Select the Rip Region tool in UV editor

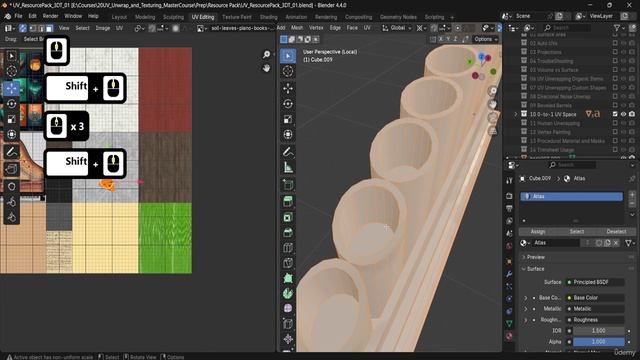tap(11, 168)
